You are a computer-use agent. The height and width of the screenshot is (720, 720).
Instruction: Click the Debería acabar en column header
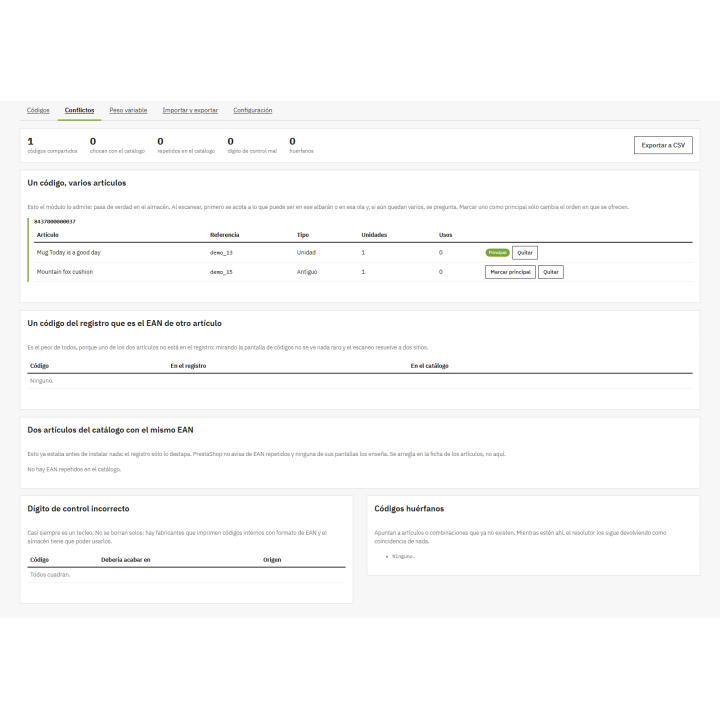126,559
